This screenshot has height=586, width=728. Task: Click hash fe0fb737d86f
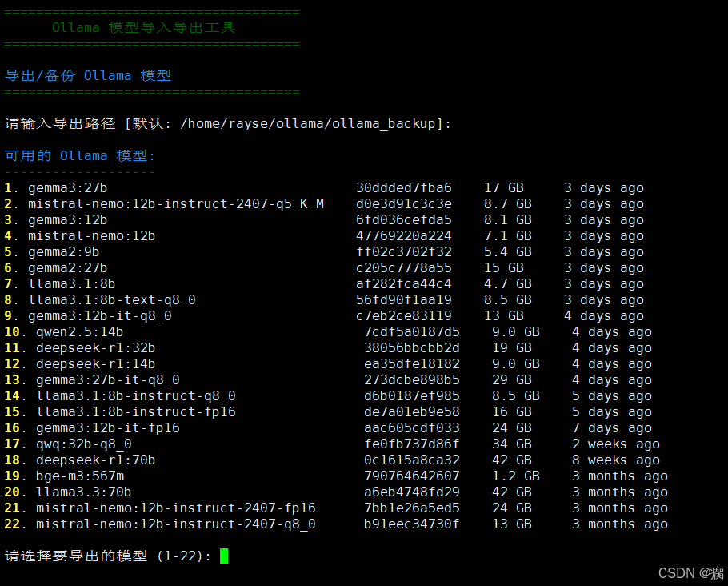click(x=412, y=444)
